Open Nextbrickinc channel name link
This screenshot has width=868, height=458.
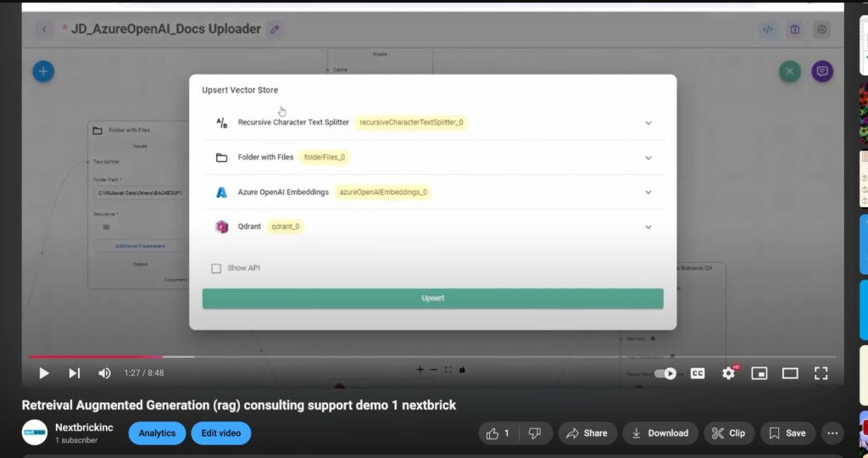click(x=84, y=428)
